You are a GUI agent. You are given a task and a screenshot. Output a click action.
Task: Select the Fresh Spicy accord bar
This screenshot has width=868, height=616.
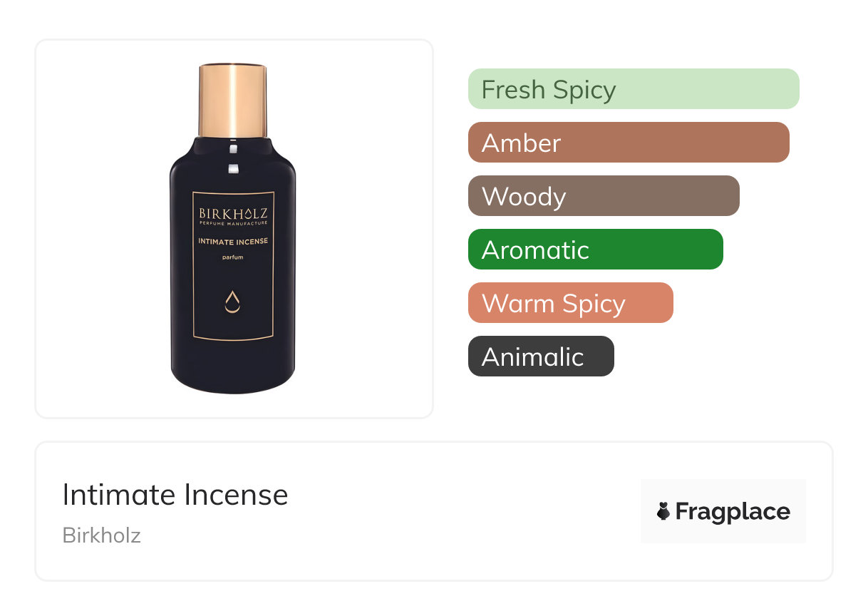pyautogui.click(x=634, y=89)
